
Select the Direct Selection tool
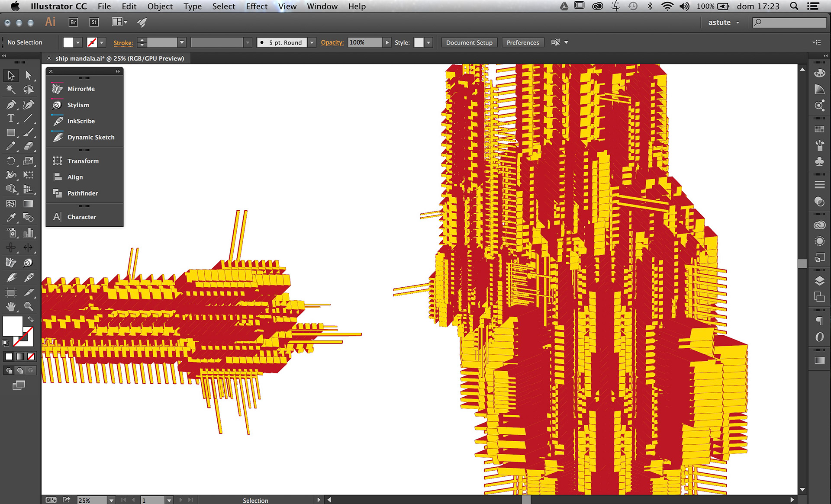click(28, 75)
